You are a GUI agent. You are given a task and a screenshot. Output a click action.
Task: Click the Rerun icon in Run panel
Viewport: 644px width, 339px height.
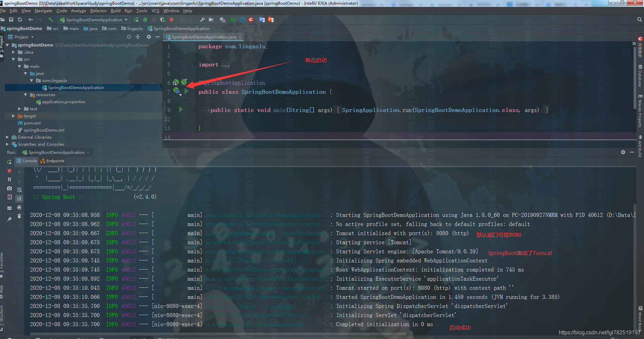pos(9,162)
